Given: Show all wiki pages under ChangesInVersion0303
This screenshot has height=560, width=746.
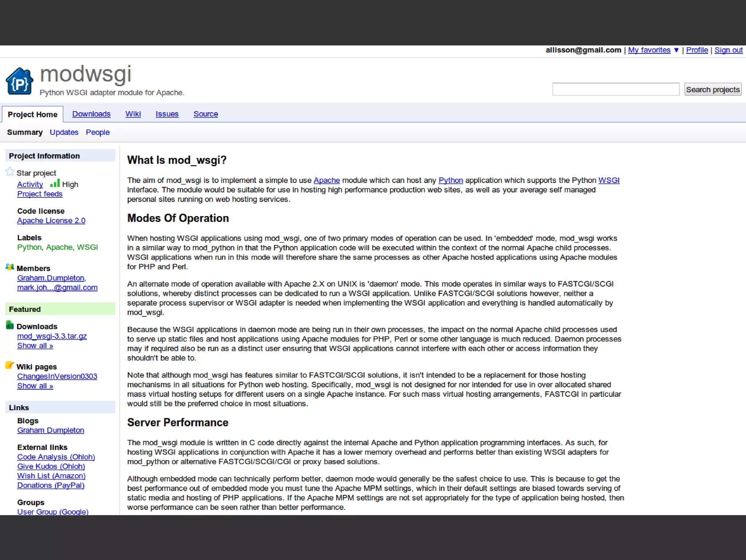Looking at the screenshot, I should tap(35, 386).
